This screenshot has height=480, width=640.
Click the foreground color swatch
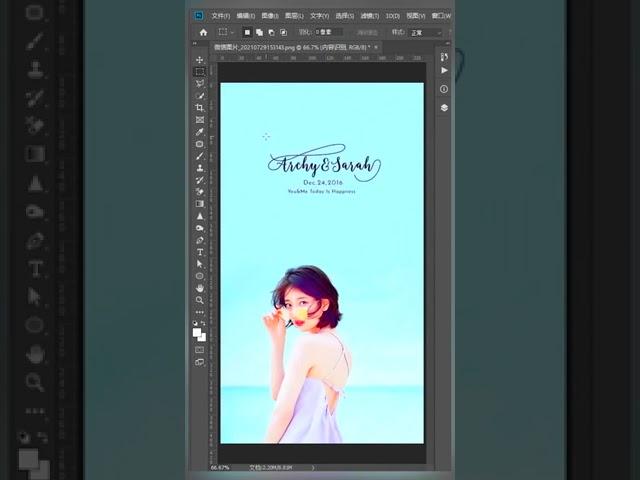(x=197, y=333)
